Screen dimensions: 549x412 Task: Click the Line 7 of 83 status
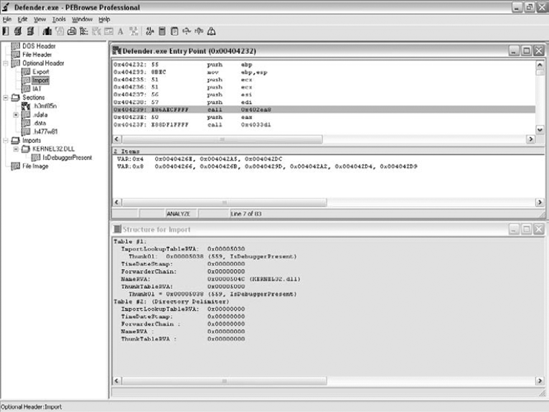[x=246, y=214]
